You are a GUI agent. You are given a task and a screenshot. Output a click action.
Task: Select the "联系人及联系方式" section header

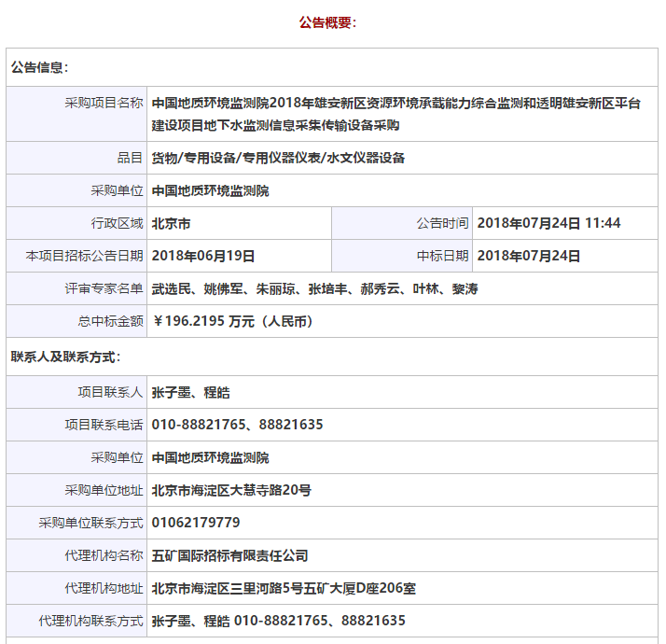point(65,357)
